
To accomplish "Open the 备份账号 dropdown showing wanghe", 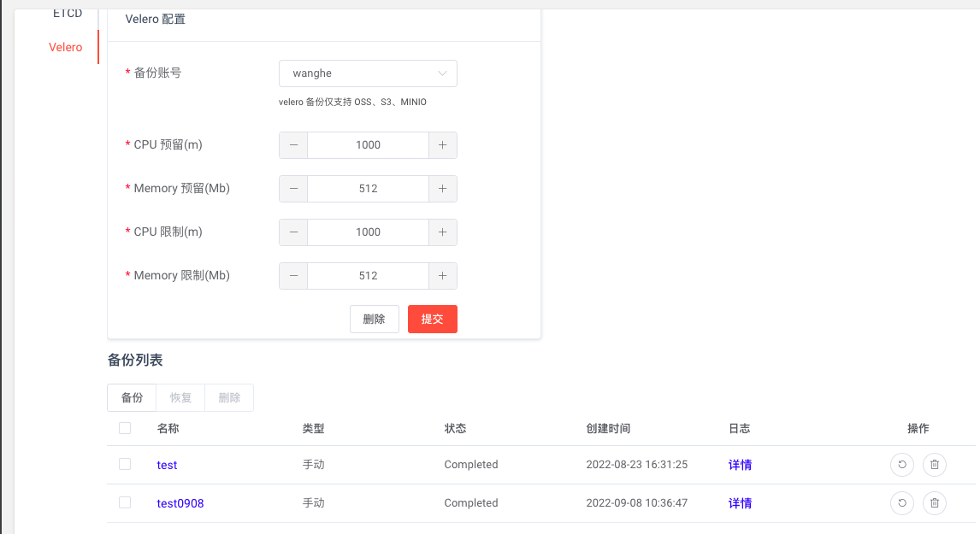I will tap(368, 73).
